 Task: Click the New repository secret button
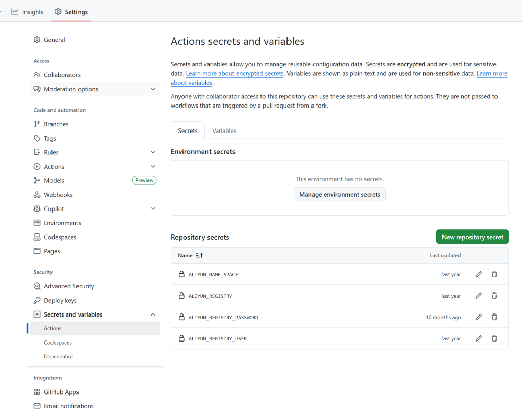(x=472, y=237)
